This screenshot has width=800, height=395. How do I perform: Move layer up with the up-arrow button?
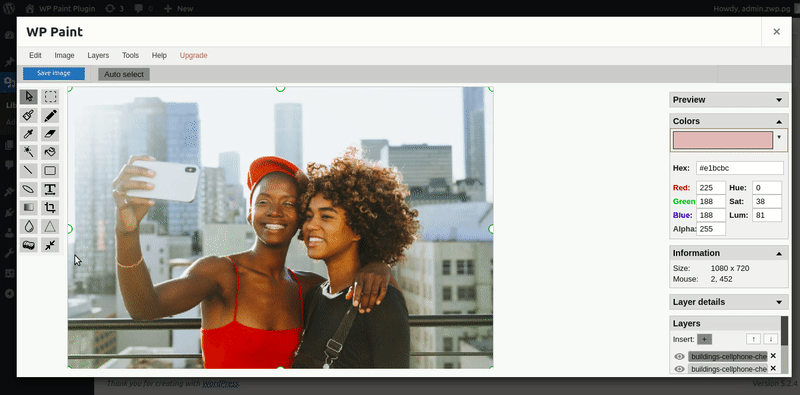(753, 339)
